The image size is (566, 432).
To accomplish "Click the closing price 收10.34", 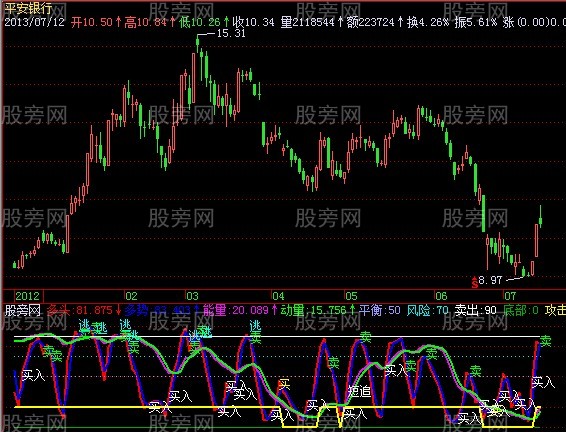I will click(x=253, y=22).
